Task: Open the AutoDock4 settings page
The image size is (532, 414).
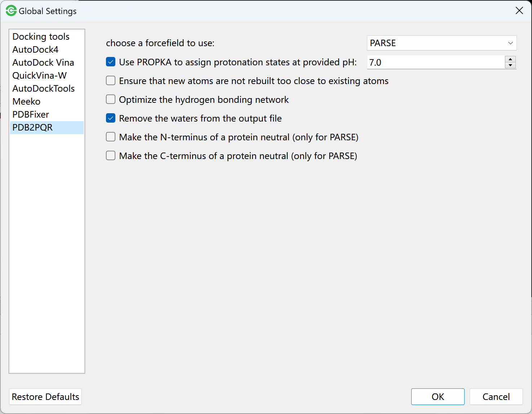Action: tap(47, 49)
